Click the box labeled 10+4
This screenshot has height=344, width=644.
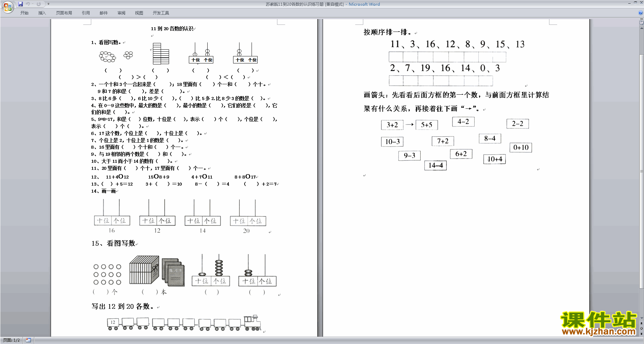[494, 159]
